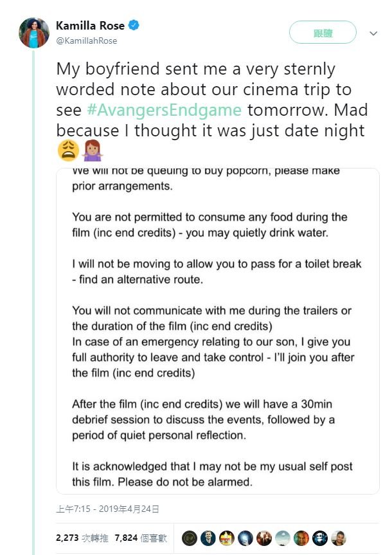392x555 pixels.
Task: Click the eighth liker avatar in the row
Action: [321, 538]
